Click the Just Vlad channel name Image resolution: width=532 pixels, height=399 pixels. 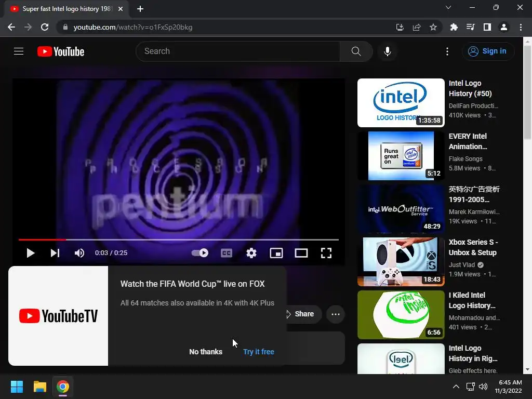click(x=462, y=264)
